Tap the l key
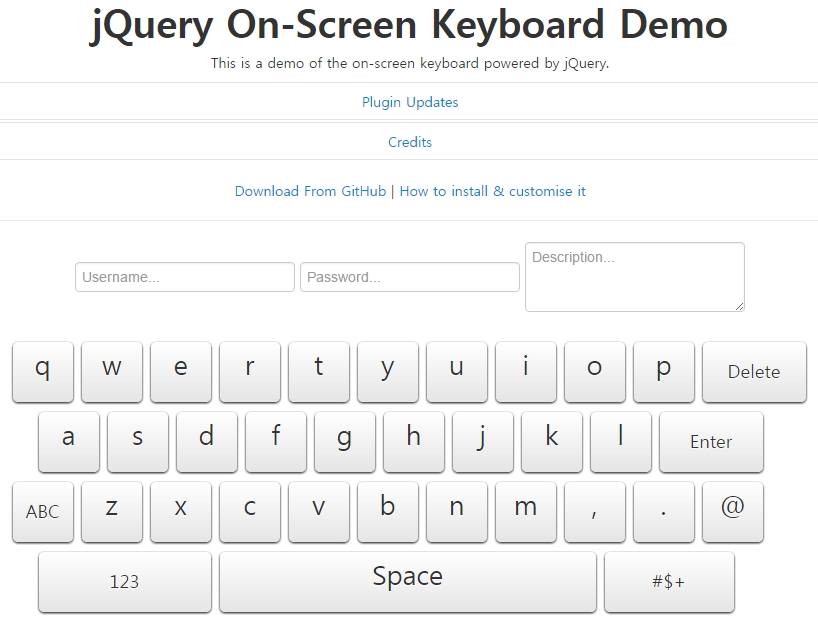The height and width of the screenshot is (630, 818). click(621, 442)
